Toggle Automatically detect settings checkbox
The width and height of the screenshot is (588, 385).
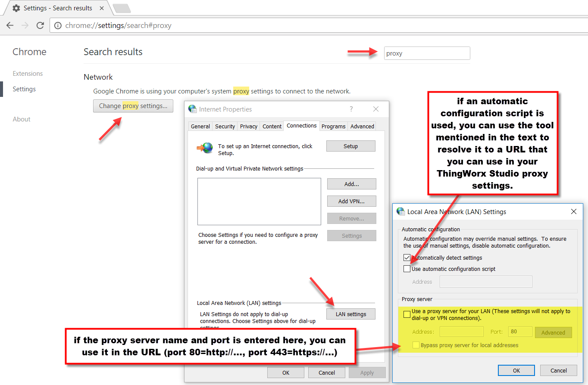(407, 258)
